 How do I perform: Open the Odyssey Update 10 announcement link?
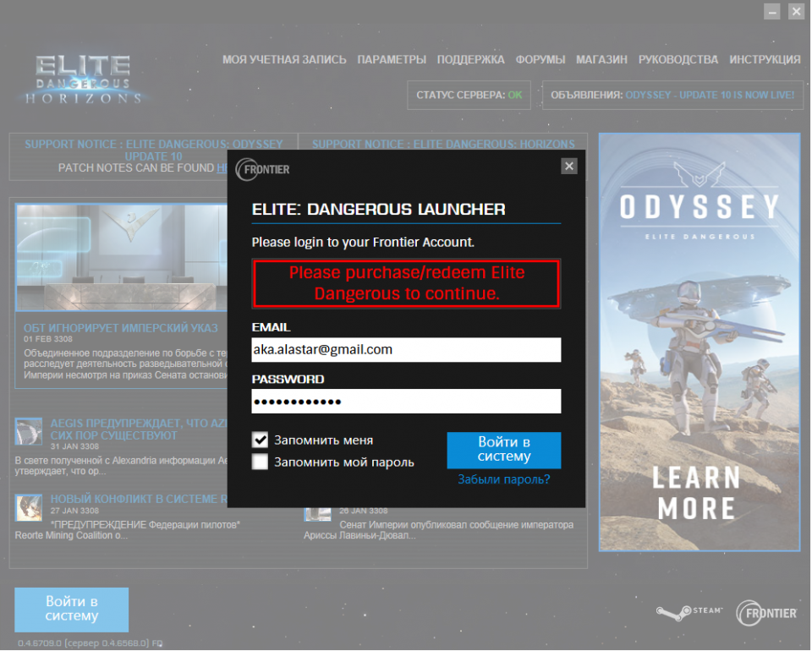point(710,96)
